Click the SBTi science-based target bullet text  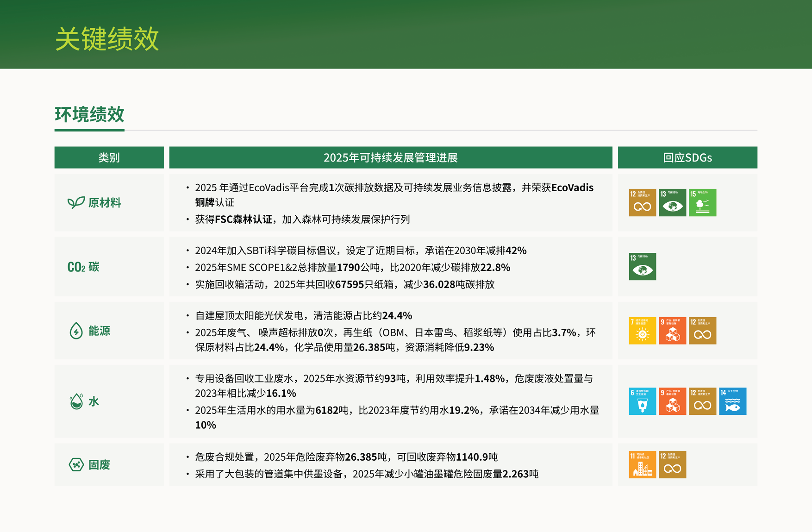(360, 250)
